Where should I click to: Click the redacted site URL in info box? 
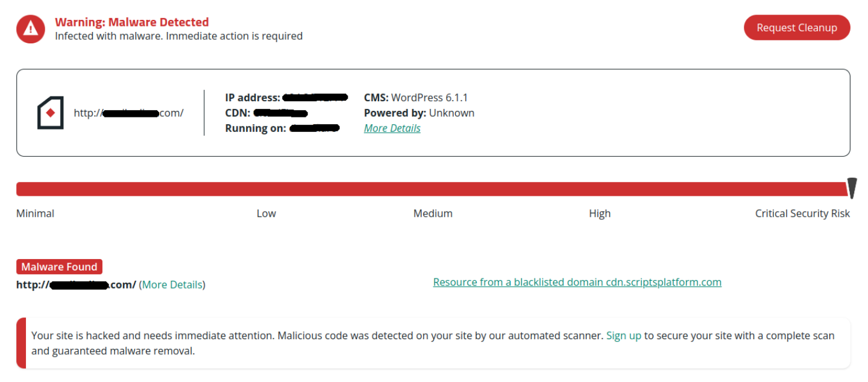tap(128, 113)
